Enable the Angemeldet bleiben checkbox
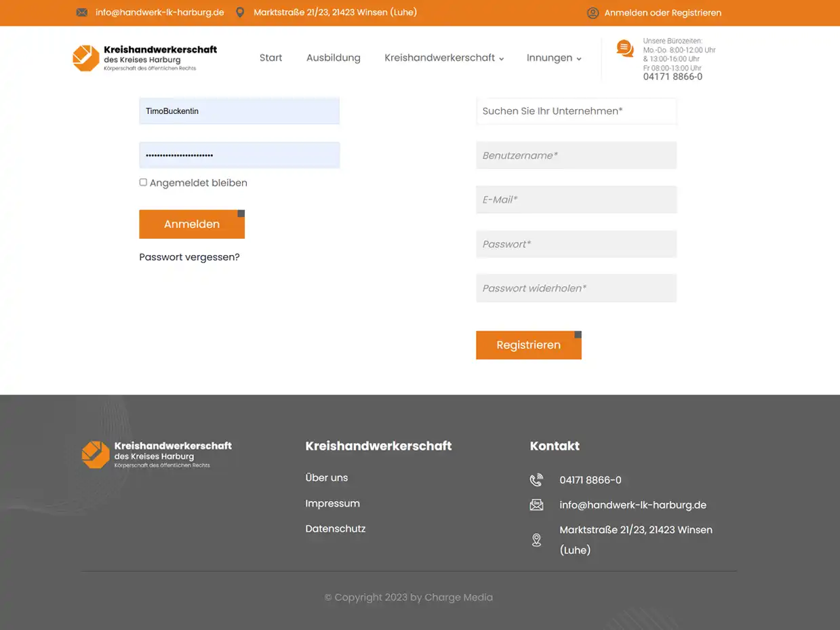The width and height of the screenshot is (840, 630). point(143,182)
